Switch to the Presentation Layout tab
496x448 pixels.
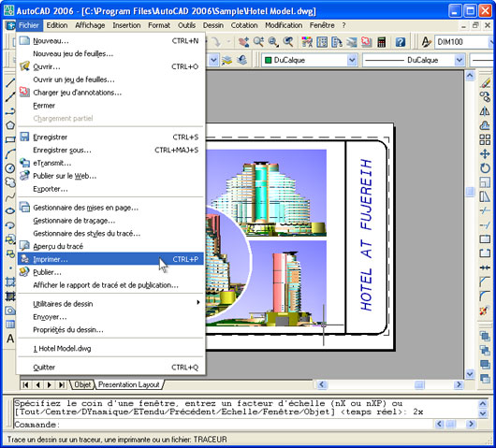(x=129, y=384)
